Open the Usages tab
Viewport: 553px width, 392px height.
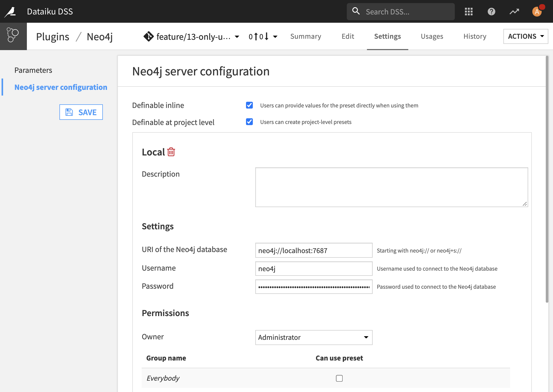432,36
